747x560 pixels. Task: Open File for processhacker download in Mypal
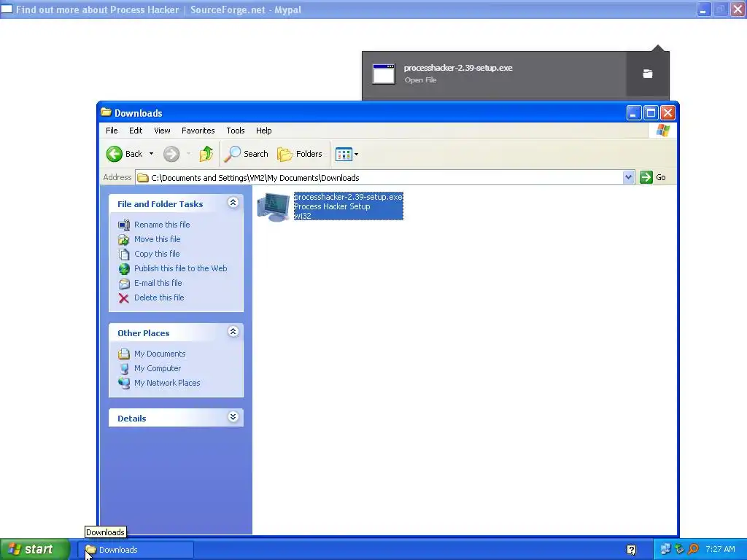420,80
